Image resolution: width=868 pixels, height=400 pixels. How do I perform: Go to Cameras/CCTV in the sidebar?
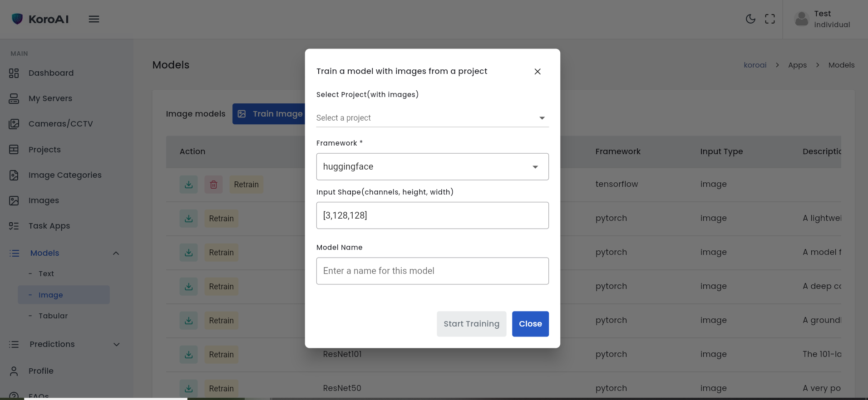(60, 124)
